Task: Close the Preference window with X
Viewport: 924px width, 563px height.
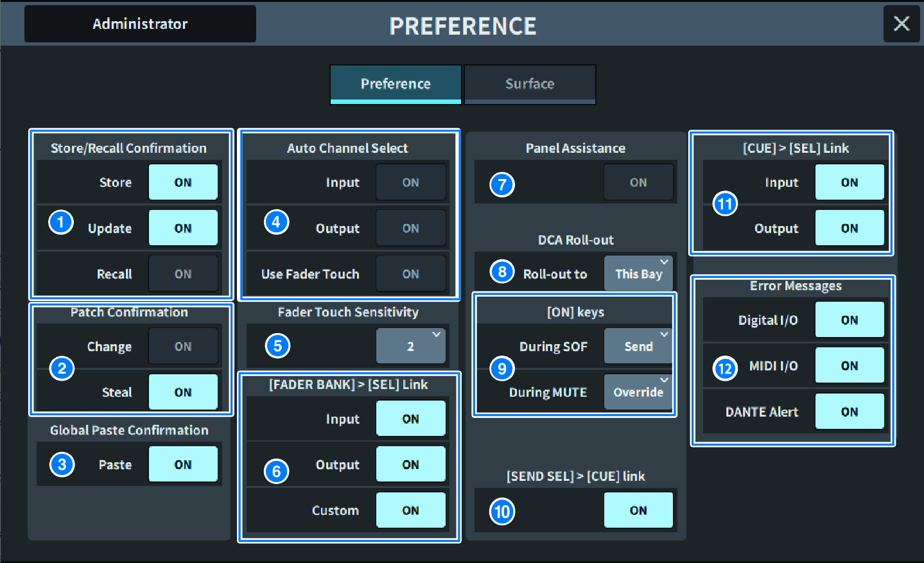Action: click(x=901, y=24)
